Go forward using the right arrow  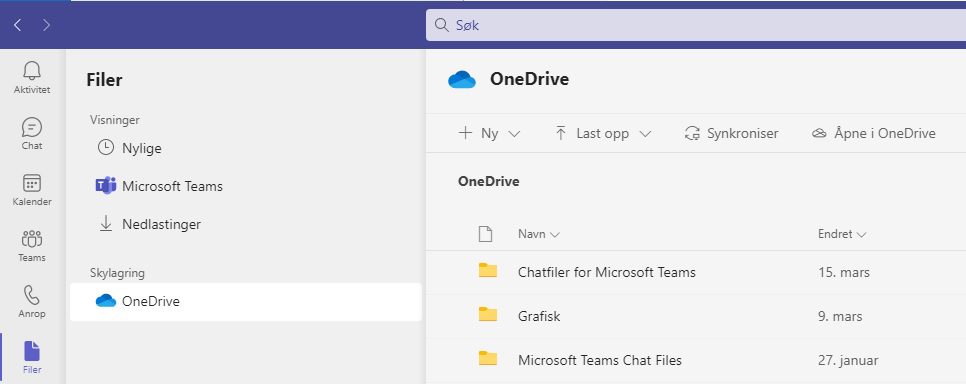point(47,25)
